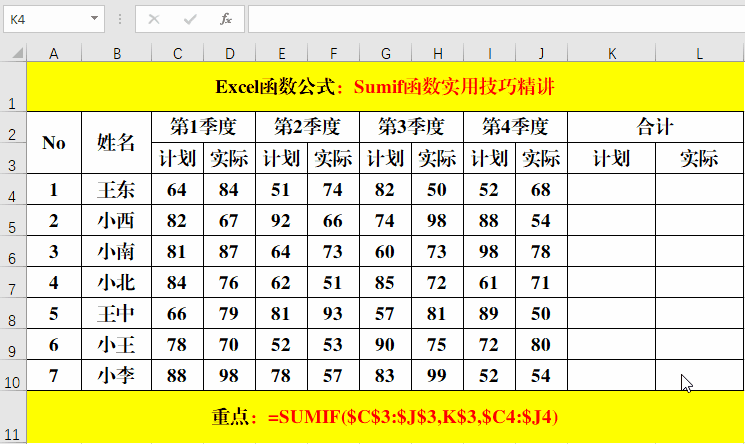Select column K header
Screen dimensions: 745x444
point(611,53)
